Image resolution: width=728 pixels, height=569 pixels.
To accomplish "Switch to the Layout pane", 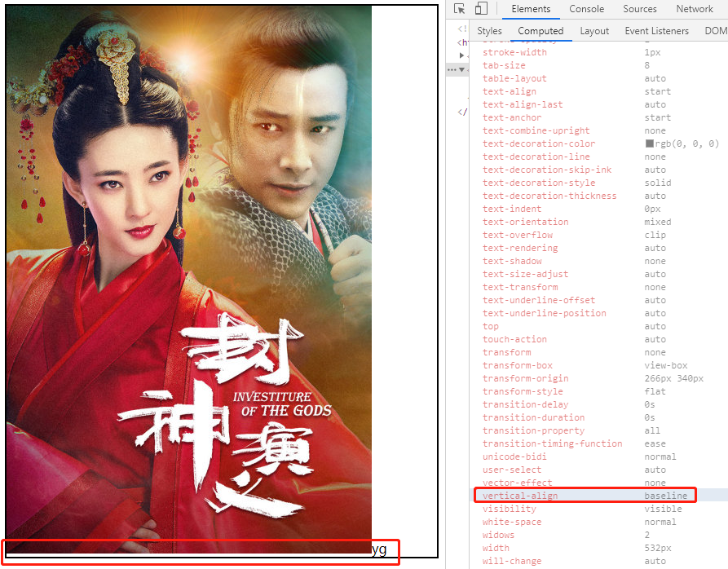I will (x=594, y=31).
